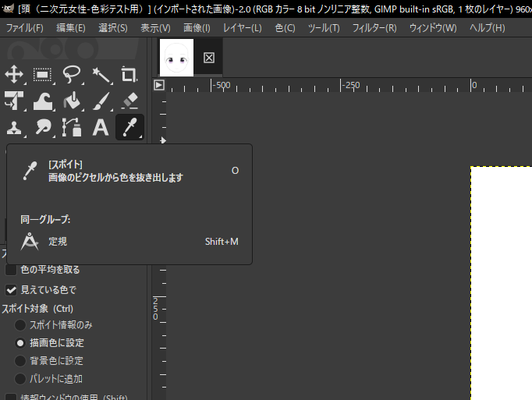
Task: Open the ヘルプ(H) menu
Action: pyautogui.click(x=488, y=28)
